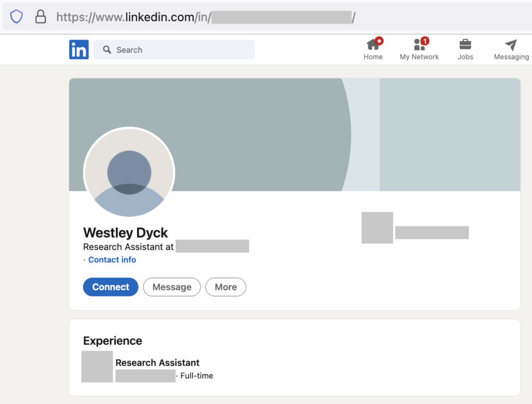Viewport: 532px width, 404px height.
Task: Open Contact info for Westley Dyck
Action: click(x=112, y=260)
